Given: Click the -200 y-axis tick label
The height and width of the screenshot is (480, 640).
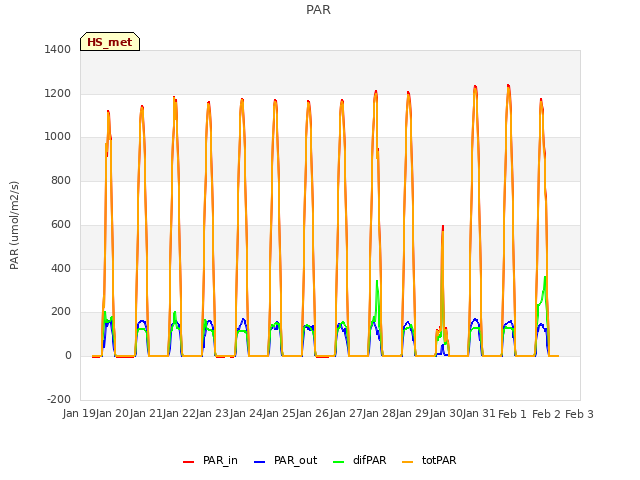Looking at the screenshot, I should 59,399.
